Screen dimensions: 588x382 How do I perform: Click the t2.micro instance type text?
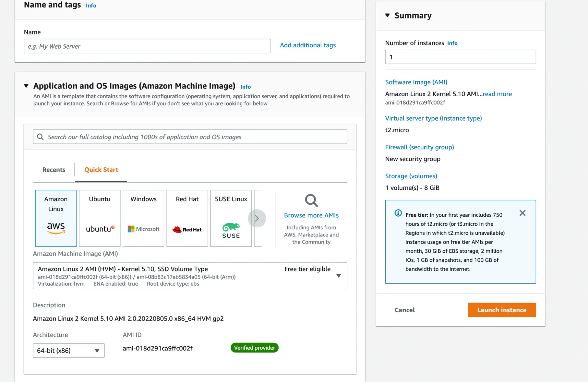tap(397, 130)
